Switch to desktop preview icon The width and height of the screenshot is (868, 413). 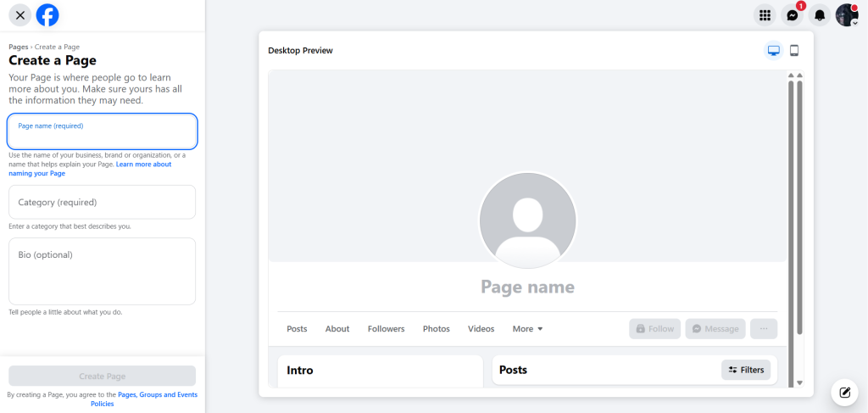[774, 50]
